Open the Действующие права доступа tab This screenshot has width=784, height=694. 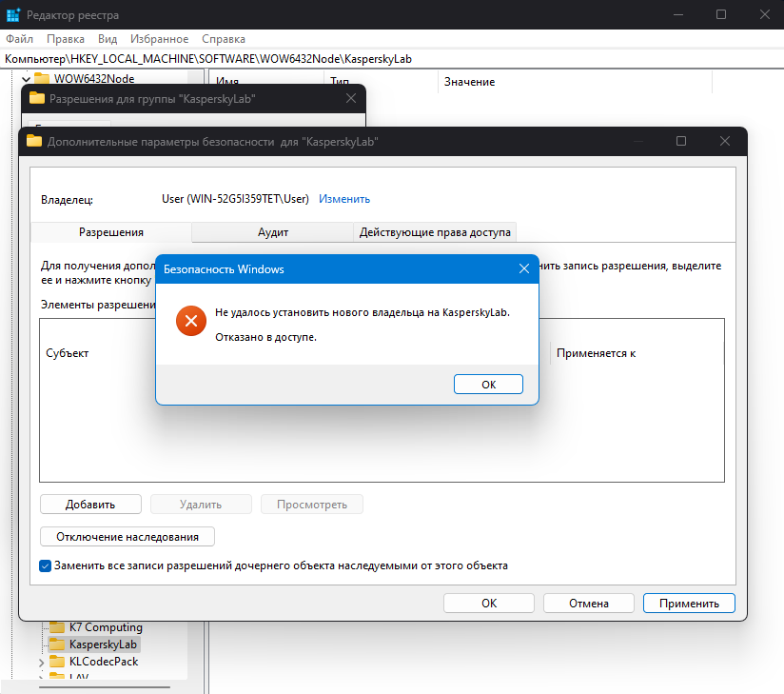point(435,232)
